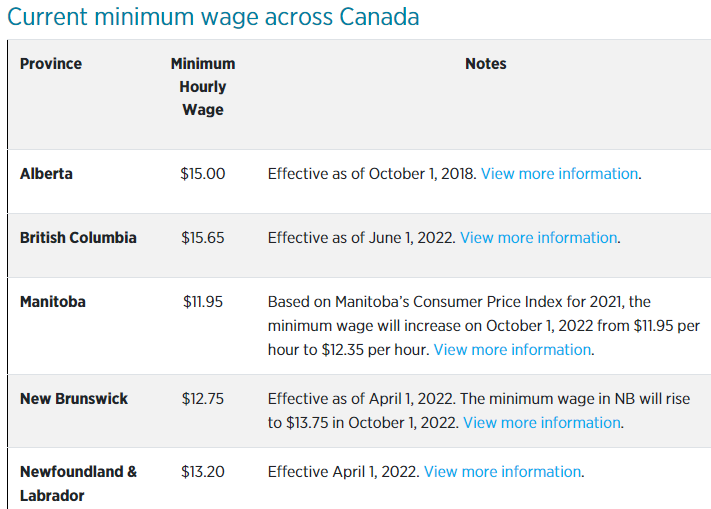Click the $15.65 wage value
711x509 pixels.
pos(203,238)
